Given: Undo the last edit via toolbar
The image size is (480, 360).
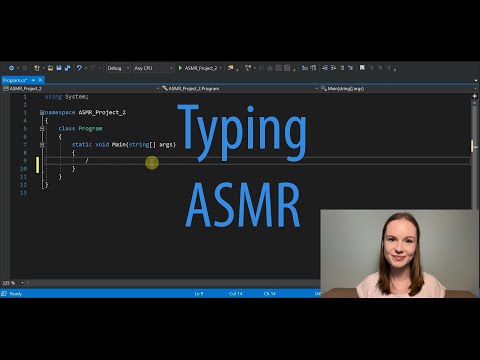Looking at the screenshot, I should tap(79, 68).
